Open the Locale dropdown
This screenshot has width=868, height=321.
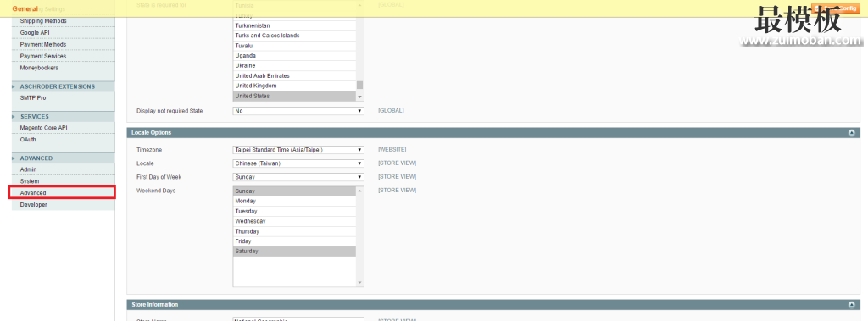(298, 163)
